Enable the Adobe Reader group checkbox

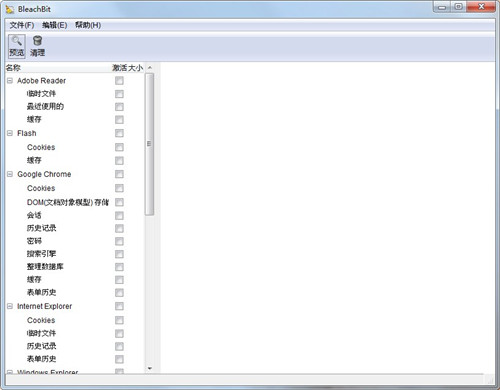pyautogui.click(x=119, y=81)
